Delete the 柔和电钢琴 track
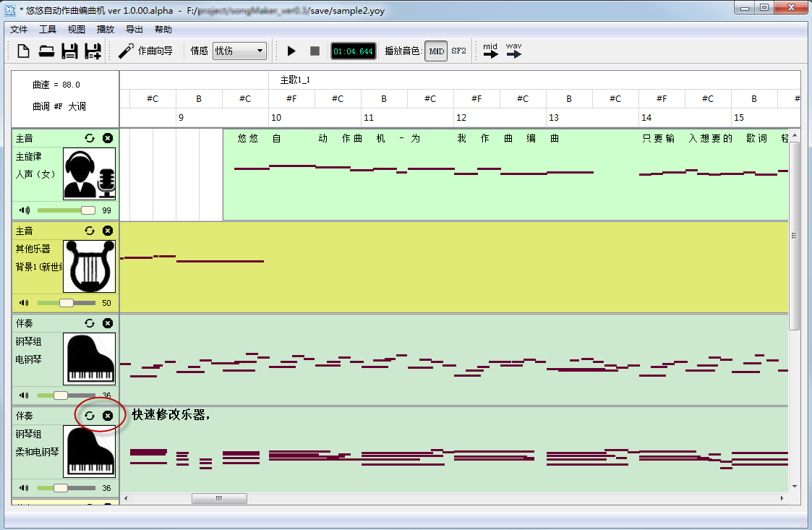 108,416
